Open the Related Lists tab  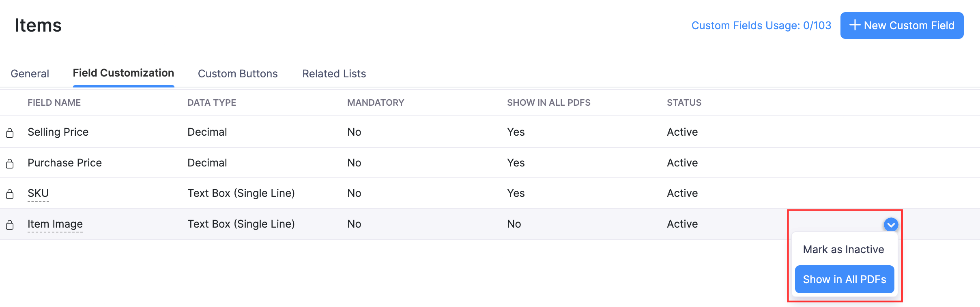[x=333, y=73]
